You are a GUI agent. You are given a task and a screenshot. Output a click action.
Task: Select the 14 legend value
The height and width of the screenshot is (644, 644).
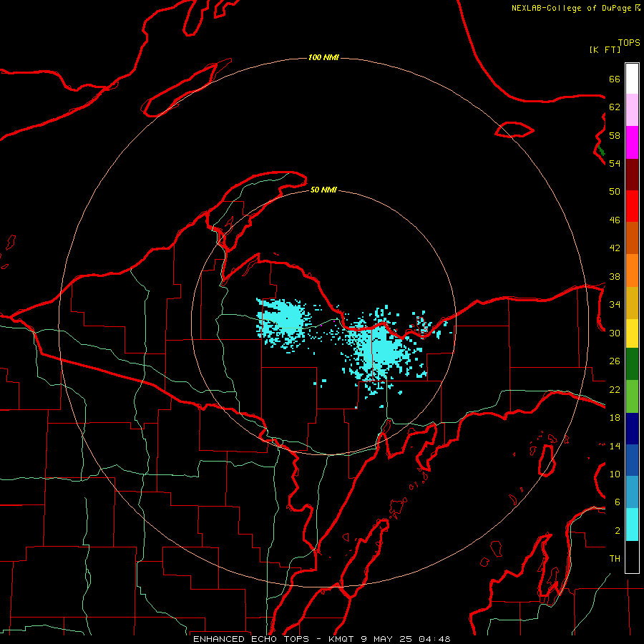615,446
